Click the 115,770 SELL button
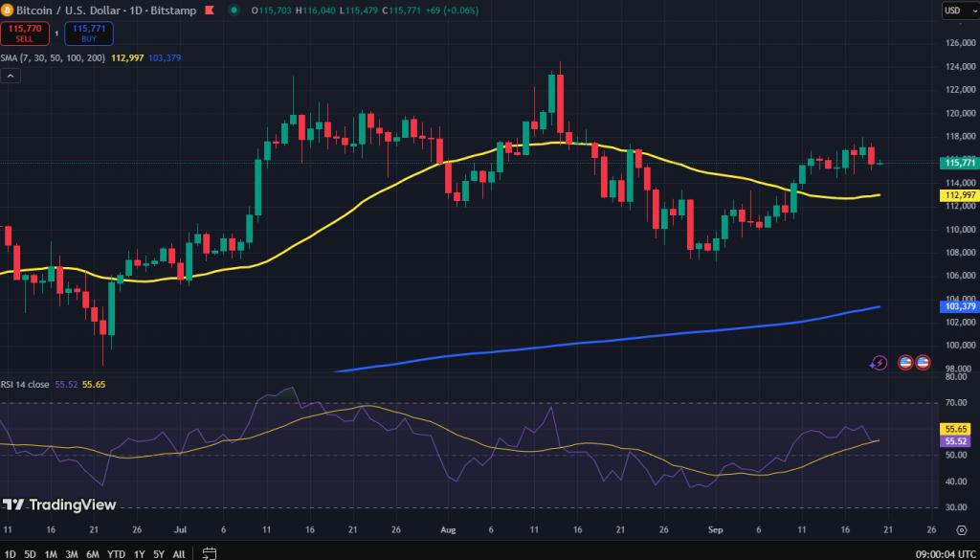Viewport: 980px width, 560px height. (x=26, y=31)
